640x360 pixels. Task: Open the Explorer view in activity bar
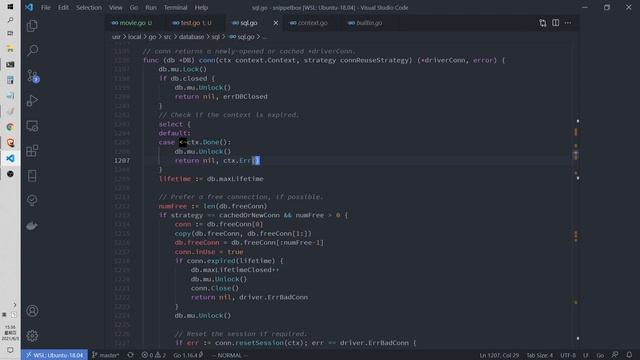pyautogui.click(x=32, y=26)
